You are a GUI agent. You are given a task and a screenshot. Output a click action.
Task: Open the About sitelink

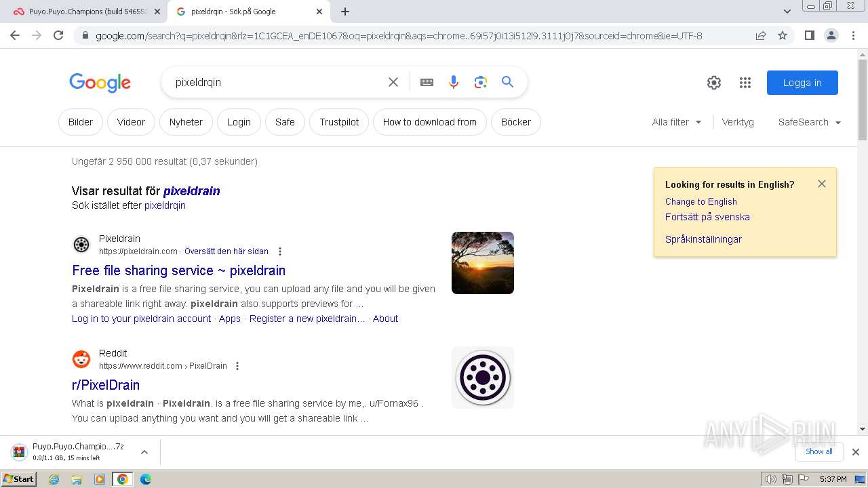tap(385, 319)
